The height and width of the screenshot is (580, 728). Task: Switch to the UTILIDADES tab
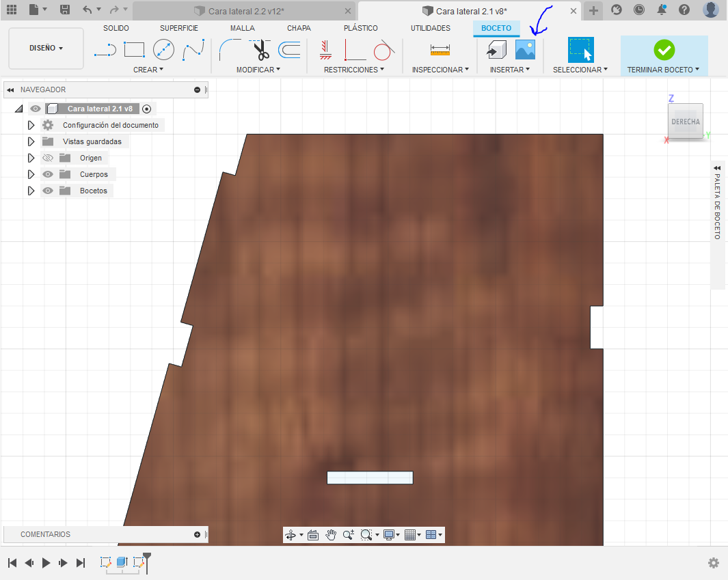point(431,28)
